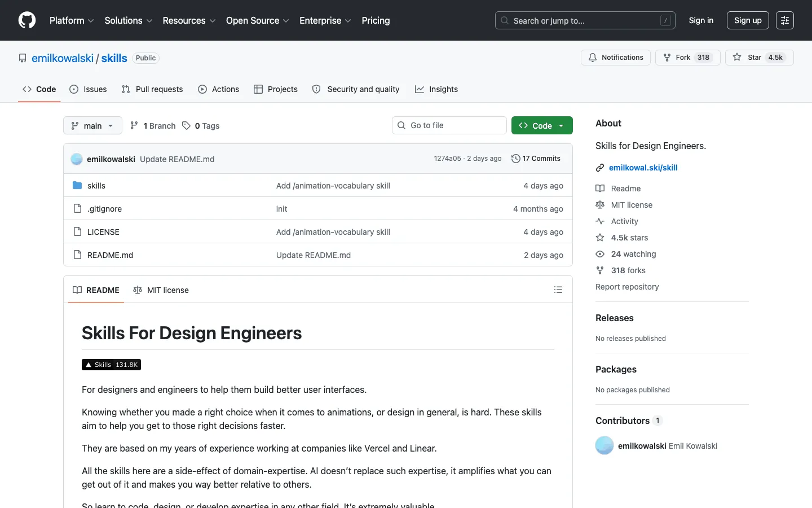Open the appearance settings icon in header

coord(785,20)
